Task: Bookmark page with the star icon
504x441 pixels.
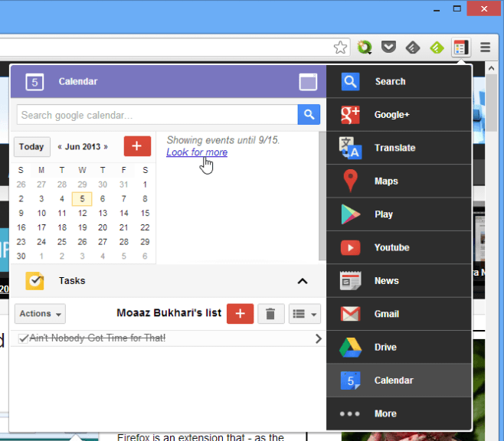Action: (x=340, y=47)
